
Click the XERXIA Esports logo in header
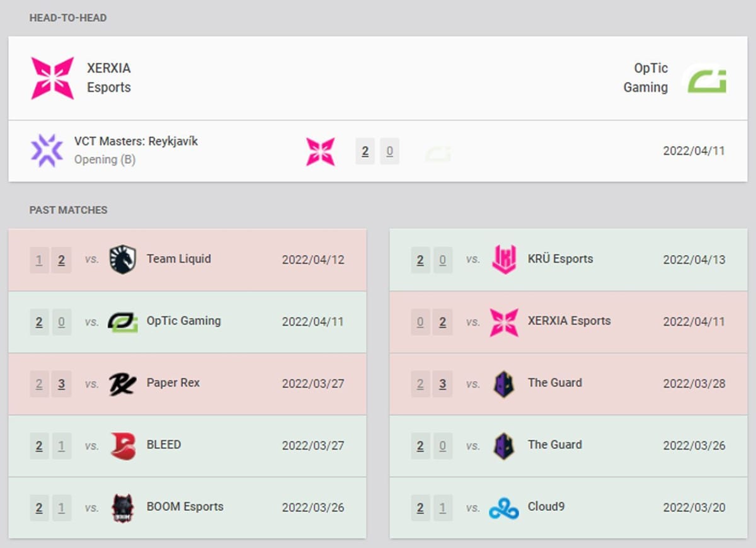tap(52, 77)
